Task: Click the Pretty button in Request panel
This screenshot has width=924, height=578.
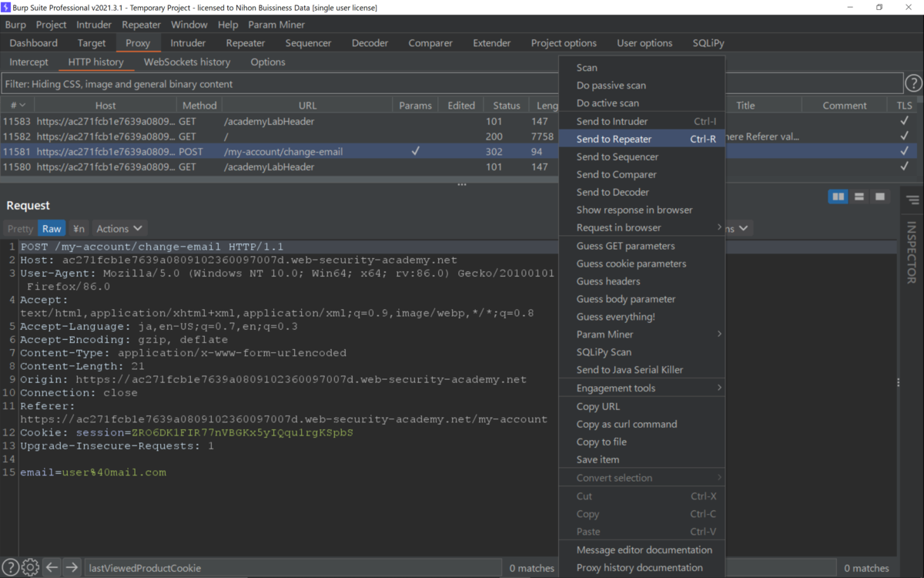Action: click(x=19, y=228)
